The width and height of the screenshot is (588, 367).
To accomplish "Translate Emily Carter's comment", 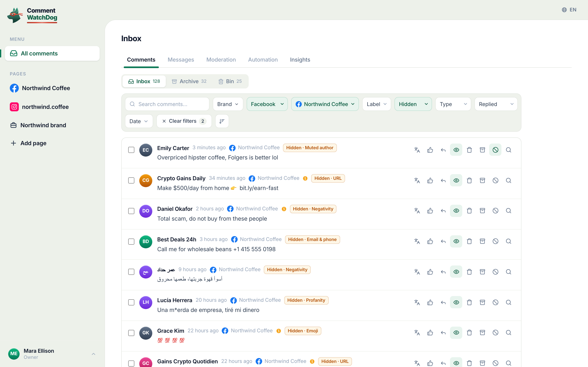I will click(x=417, y=150).
